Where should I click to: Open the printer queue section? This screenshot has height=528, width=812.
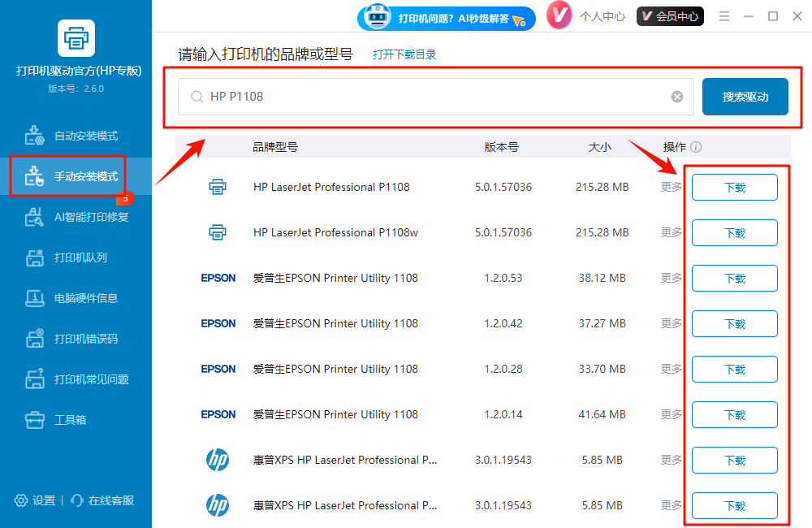(x=76, y=258)
